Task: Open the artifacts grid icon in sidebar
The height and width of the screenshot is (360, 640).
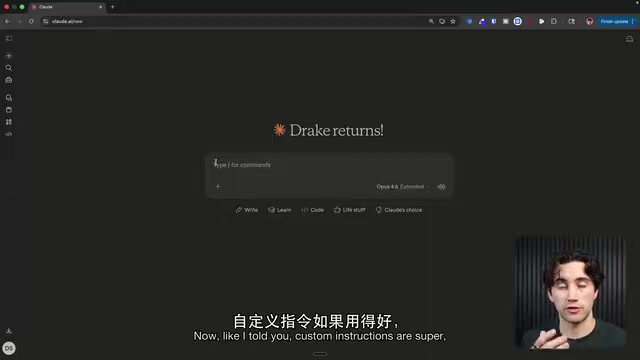Action: (x=9, y=122)
